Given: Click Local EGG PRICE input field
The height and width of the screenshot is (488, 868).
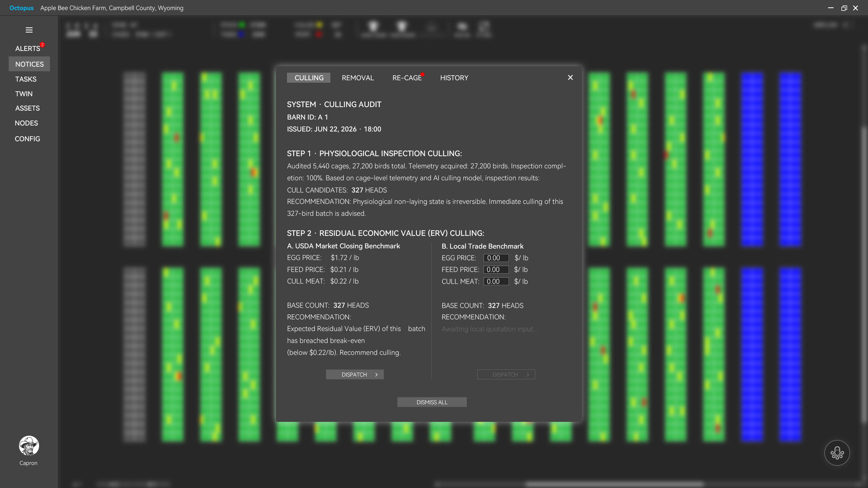Looking at the screenshot, I should click(496, 258).
